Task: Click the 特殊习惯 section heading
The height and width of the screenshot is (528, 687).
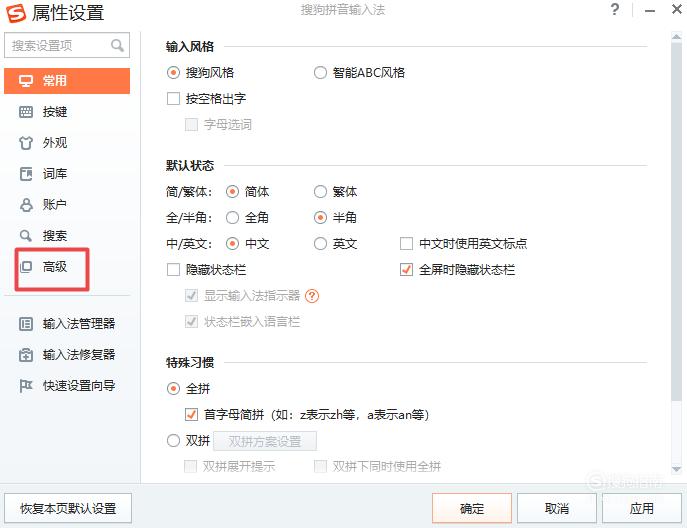Action: tap(190, 363)
